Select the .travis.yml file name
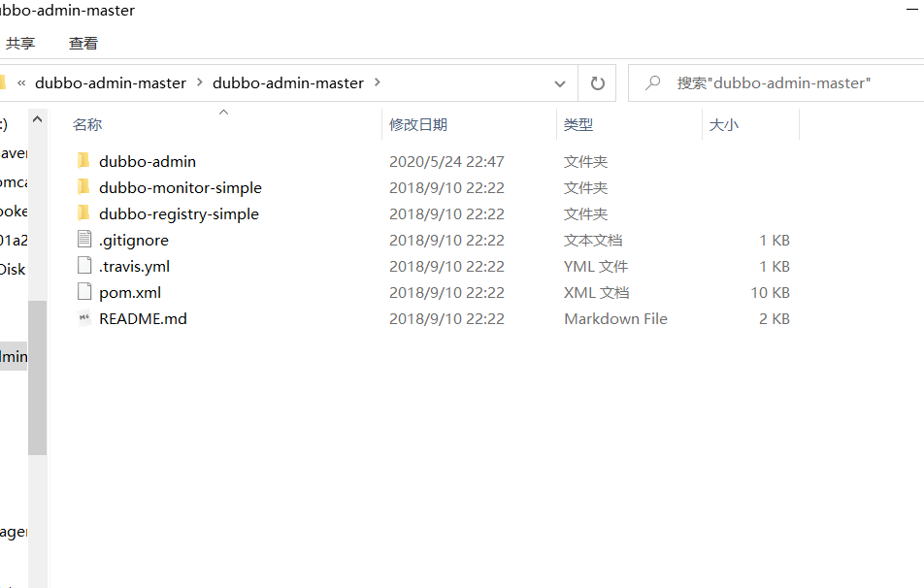The image size is (924, 588). point(134,266)
